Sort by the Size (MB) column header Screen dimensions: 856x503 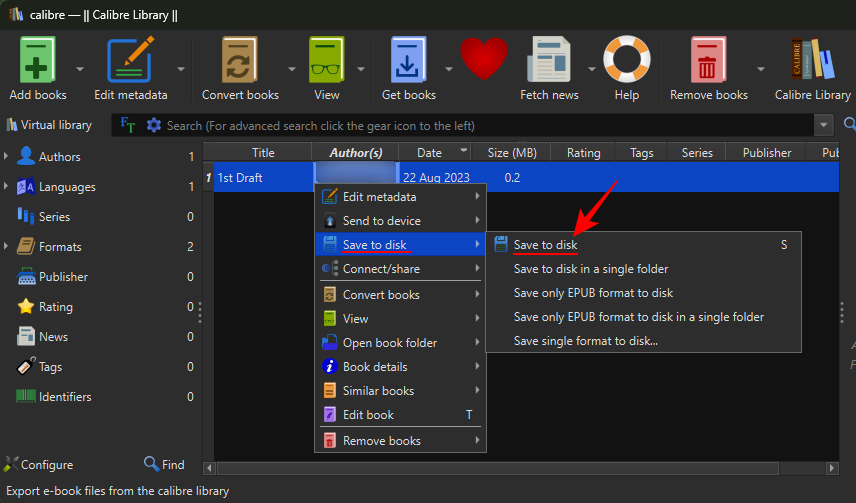coord(512,152)
